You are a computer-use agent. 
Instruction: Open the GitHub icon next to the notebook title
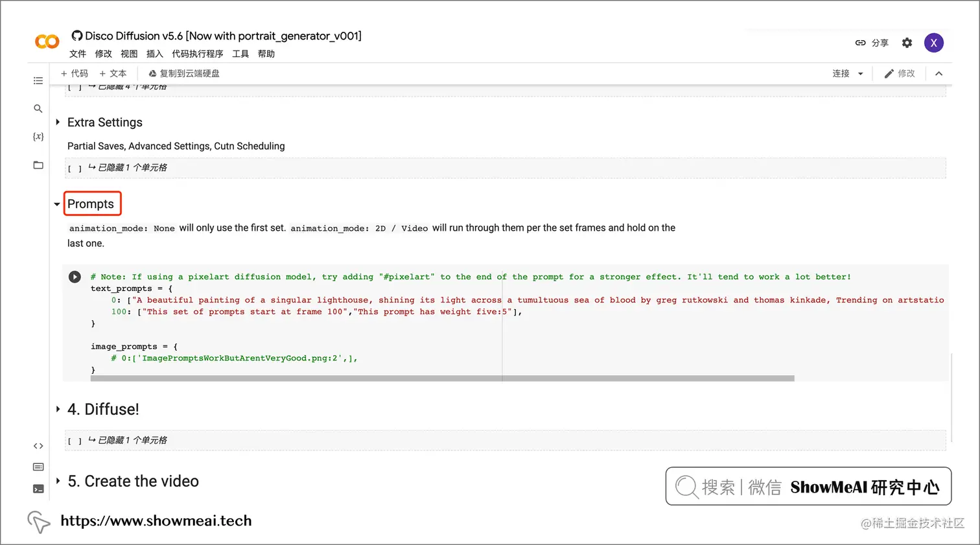(77, 36)
